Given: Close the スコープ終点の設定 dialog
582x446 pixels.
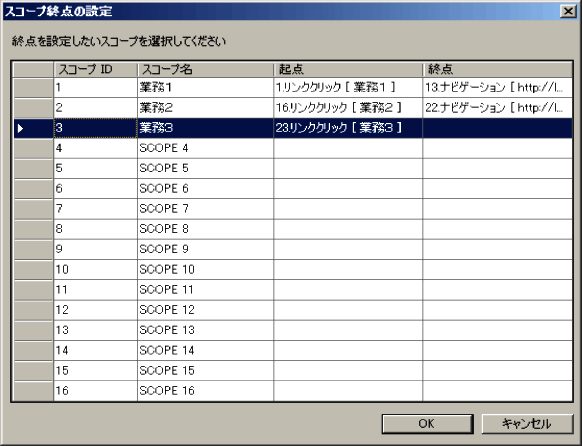Looking at the screenshot, I should [x=568, y=12].
